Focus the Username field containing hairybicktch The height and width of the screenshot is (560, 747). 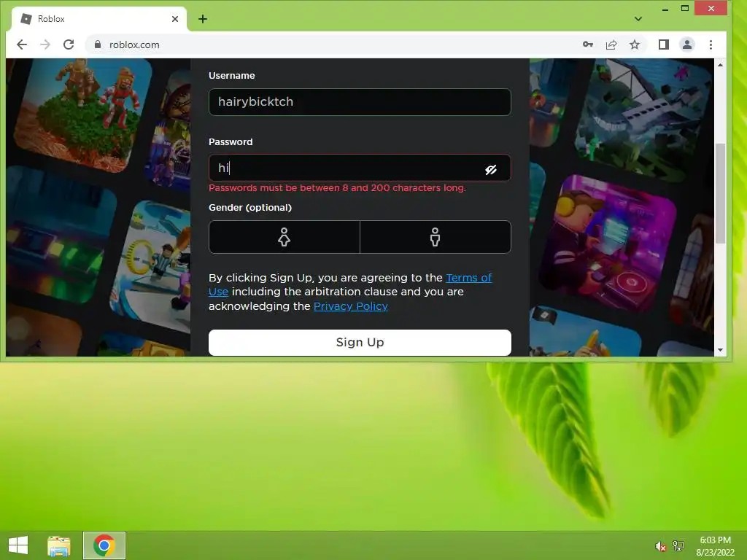pos(360,102)
